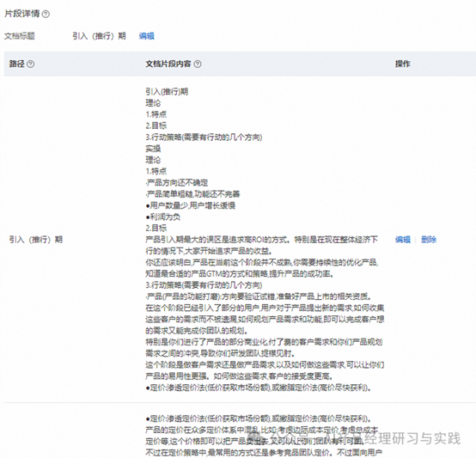Select the 片段详情 heading text
This screenshot has width=476, height=458.
coord(22,14)
